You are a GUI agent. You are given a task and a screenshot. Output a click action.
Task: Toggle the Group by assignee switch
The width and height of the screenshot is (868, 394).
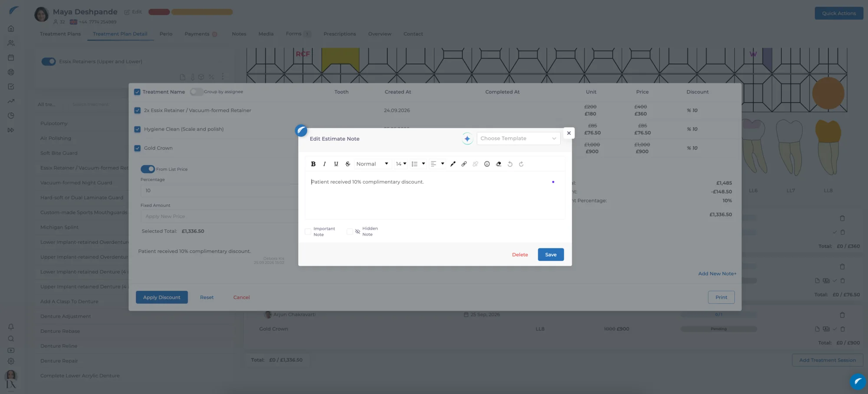coord(197,92)
